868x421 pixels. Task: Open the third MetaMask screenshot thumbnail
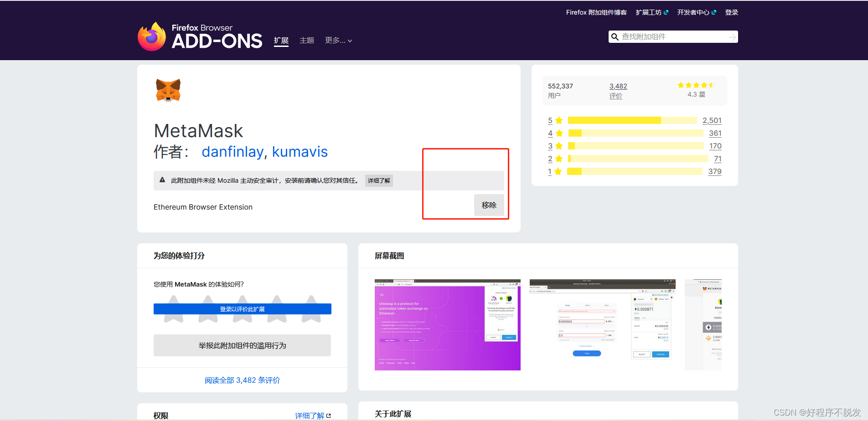click(703, 325)
